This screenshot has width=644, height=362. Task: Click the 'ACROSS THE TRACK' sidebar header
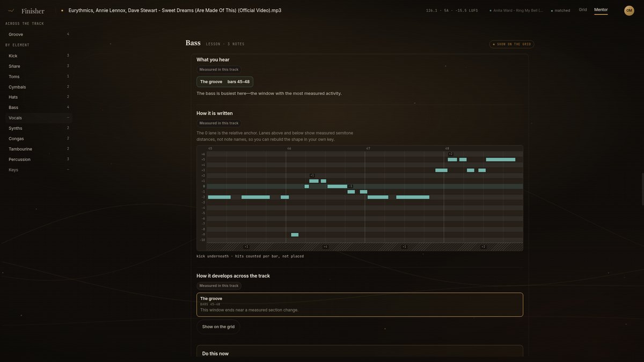(25, 24)
